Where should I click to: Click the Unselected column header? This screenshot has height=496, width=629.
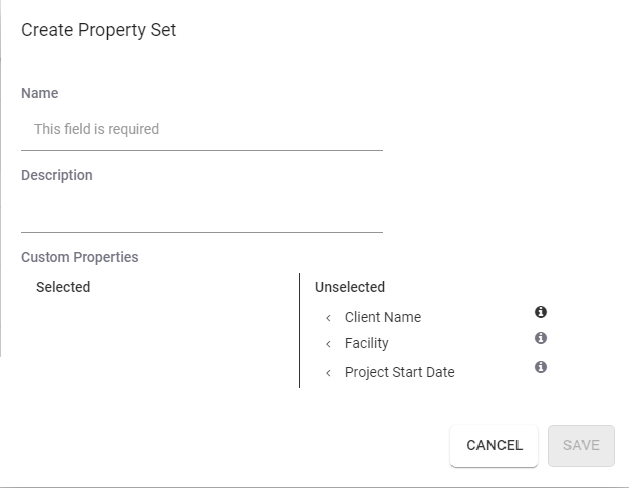pos(349,287)
